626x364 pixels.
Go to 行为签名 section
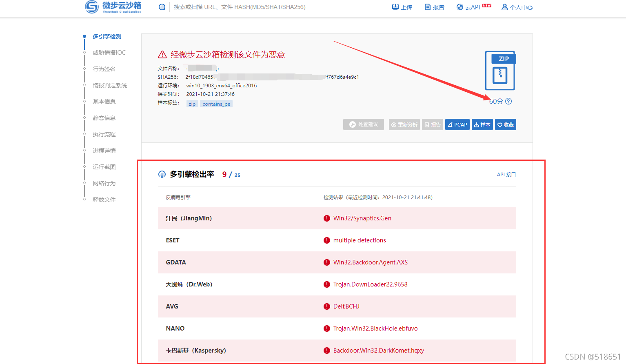coord(104,69)
